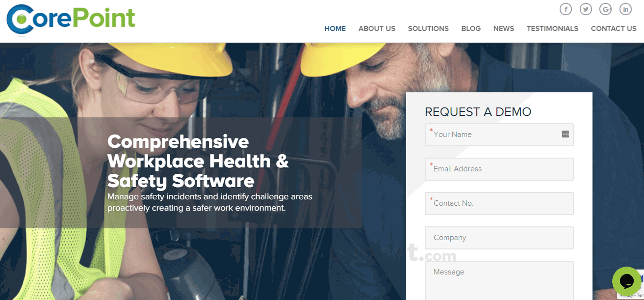Image resolution: width=644 pixels, height=300 pixels.
Task: Select the HOME navigation item
Action: (x=335, y=28)
